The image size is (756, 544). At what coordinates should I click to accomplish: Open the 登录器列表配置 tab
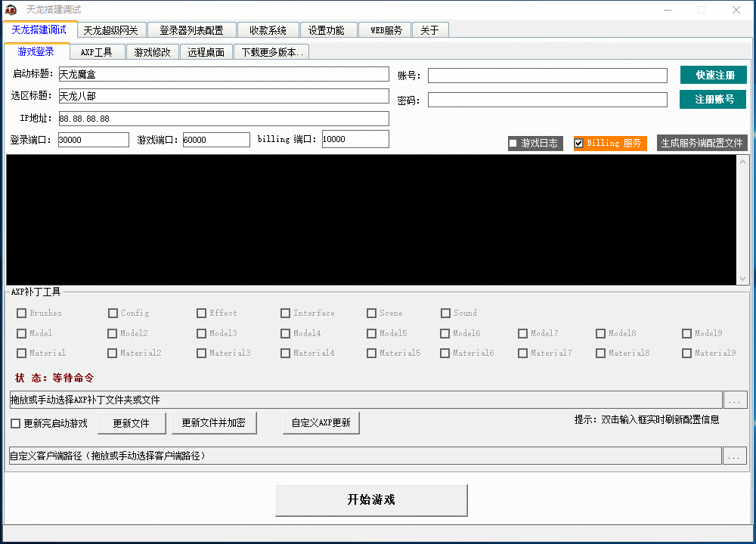click(191, 30)
